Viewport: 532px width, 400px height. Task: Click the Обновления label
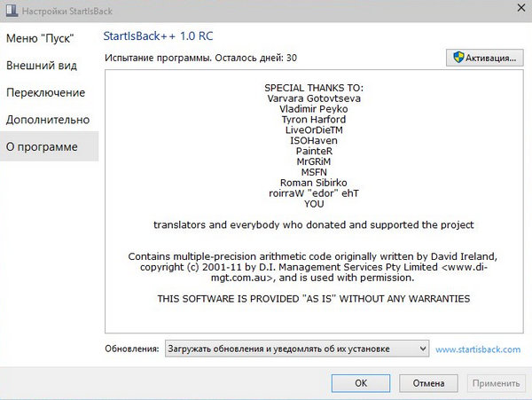click(x=132, y=349)
